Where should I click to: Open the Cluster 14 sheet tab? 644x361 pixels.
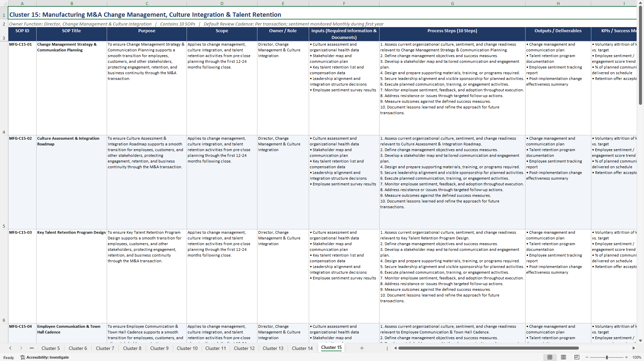tap(302, 348)
